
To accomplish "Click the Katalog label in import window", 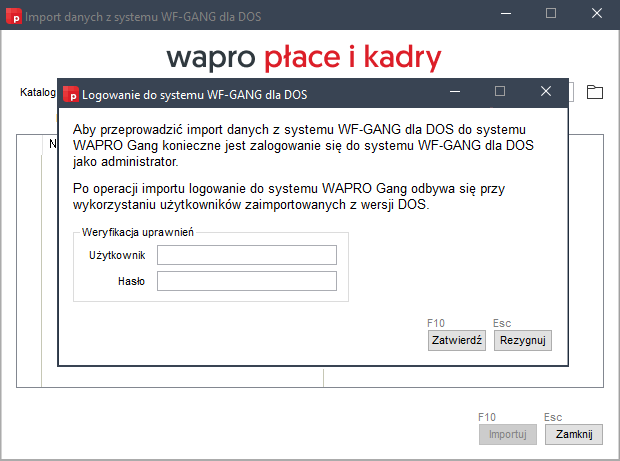I will click(x=38, y=92).
